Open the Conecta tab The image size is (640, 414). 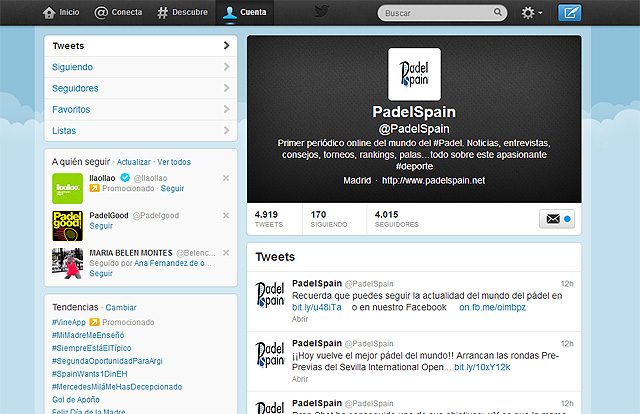click(x=118, y=13)
